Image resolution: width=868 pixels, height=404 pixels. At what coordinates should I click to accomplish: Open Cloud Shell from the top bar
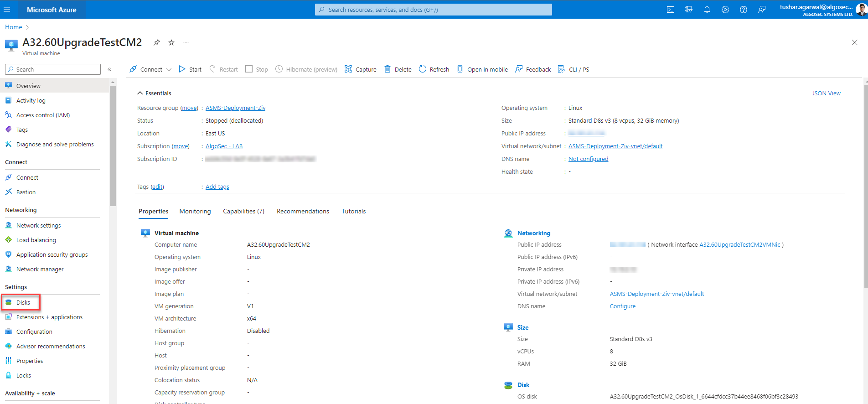point(671,10)
